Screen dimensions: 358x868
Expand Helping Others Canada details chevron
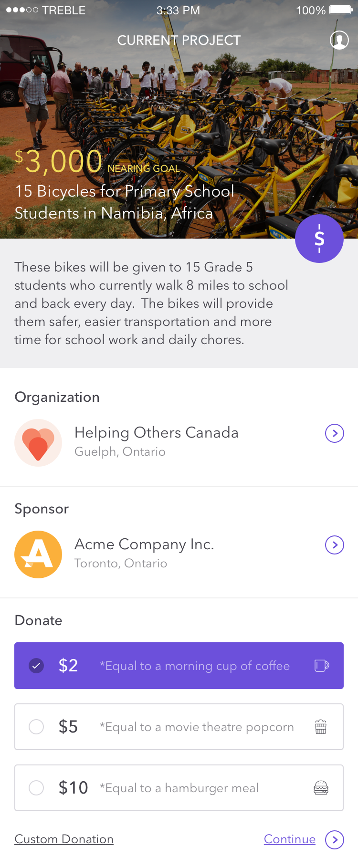[x=335, y=433]
